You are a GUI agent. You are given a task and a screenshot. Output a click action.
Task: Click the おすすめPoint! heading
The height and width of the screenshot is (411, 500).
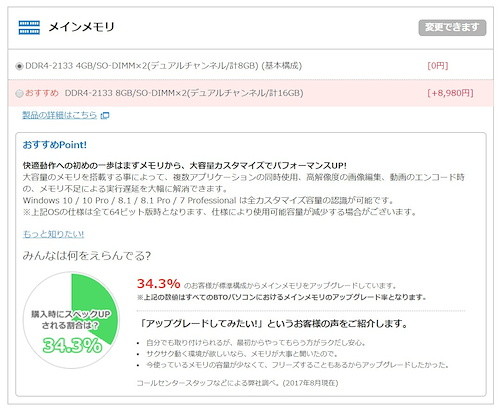pyautogui.click(x=55, y=145)
